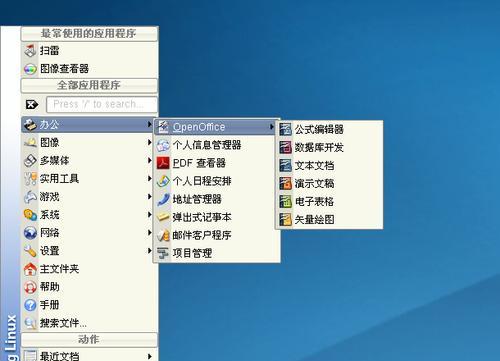Open 手册 menu entry
The image size is (500, 361).
coord(89,305)
